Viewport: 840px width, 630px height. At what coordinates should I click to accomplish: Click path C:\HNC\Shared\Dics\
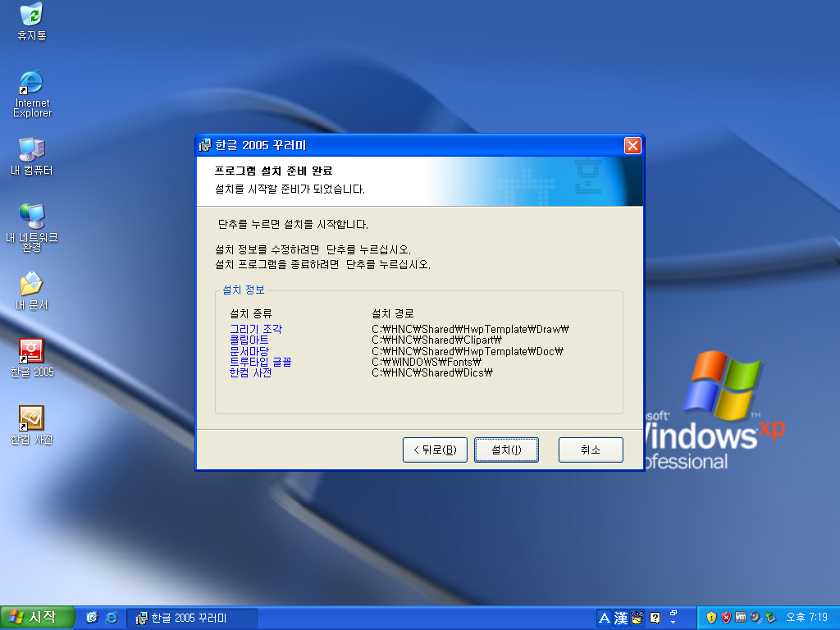(x=431, y=373)
